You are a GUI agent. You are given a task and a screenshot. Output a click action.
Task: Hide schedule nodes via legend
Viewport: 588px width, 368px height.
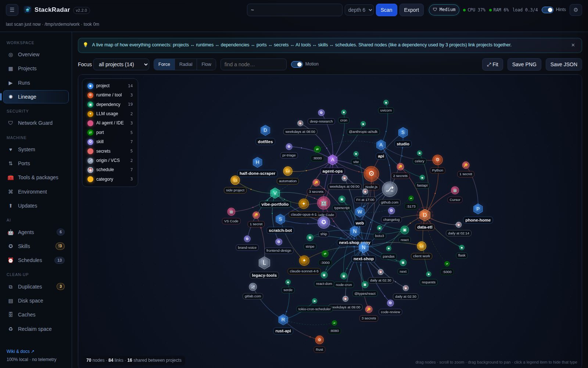pos(110,170)
